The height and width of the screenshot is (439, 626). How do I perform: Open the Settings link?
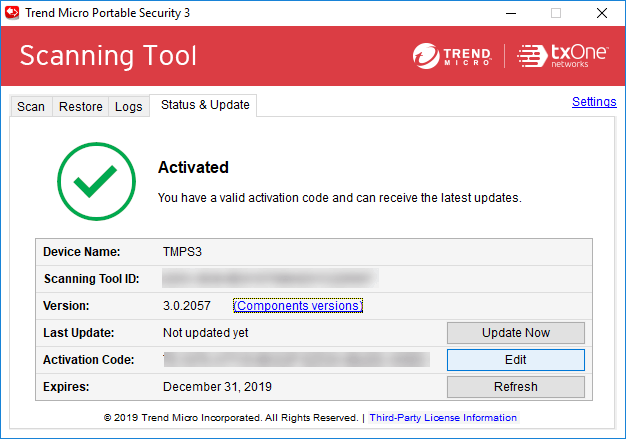pos(594,102)
